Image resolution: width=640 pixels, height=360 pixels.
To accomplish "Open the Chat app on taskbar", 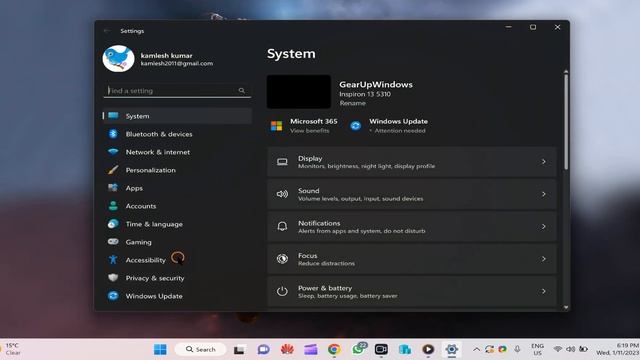I will pyautogui.click(x=263, y=350).
